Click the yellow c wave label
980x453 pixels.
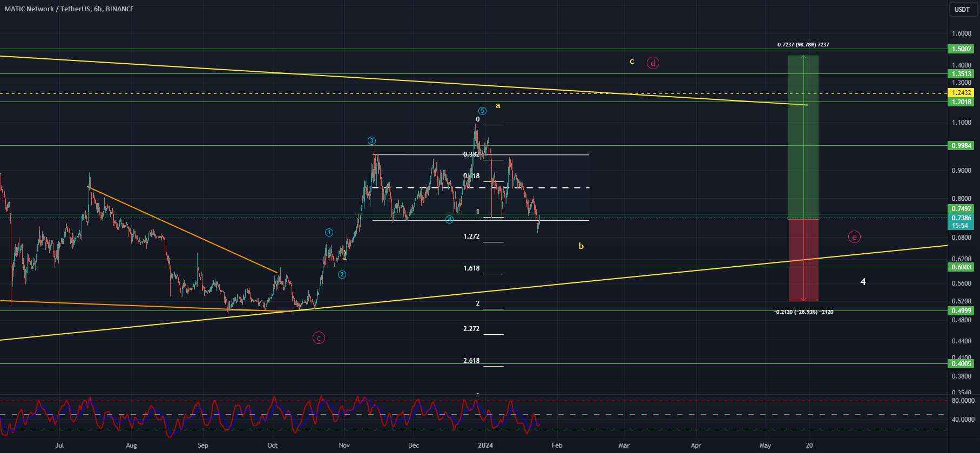point(632,62)
